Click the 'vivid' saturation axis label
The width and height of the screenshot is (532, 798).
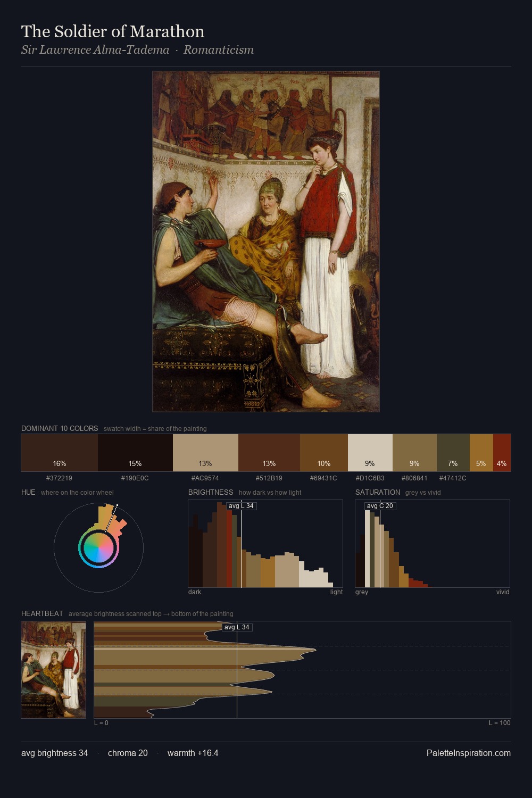pyautogui.click(x=503, y=592)
